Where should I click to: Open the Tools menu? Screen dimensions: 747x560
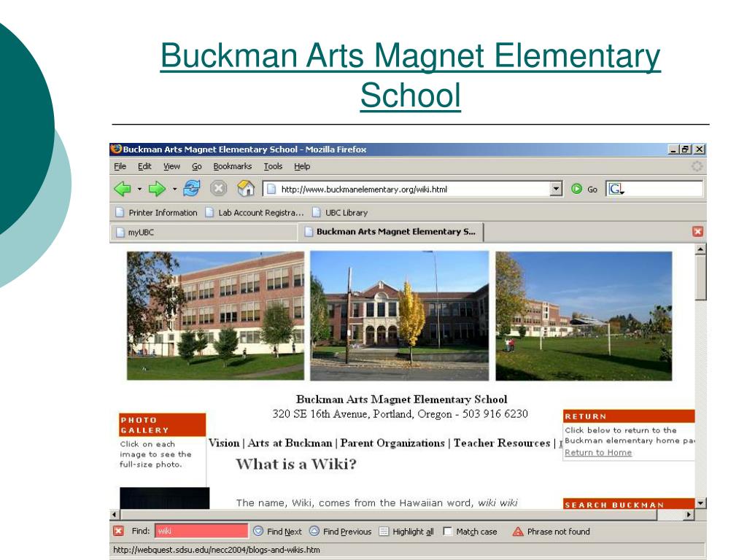pyautogui.click(x=273, y=166)
